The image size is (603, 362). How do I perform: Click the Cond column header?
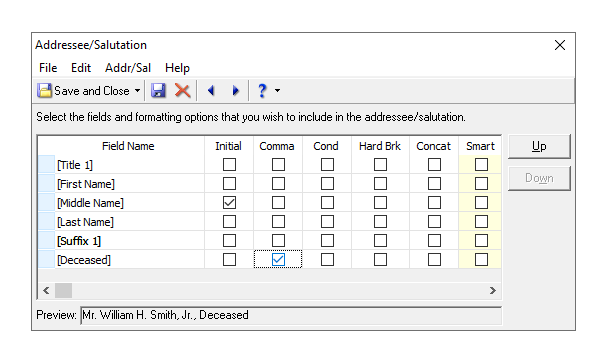(326, 146)
